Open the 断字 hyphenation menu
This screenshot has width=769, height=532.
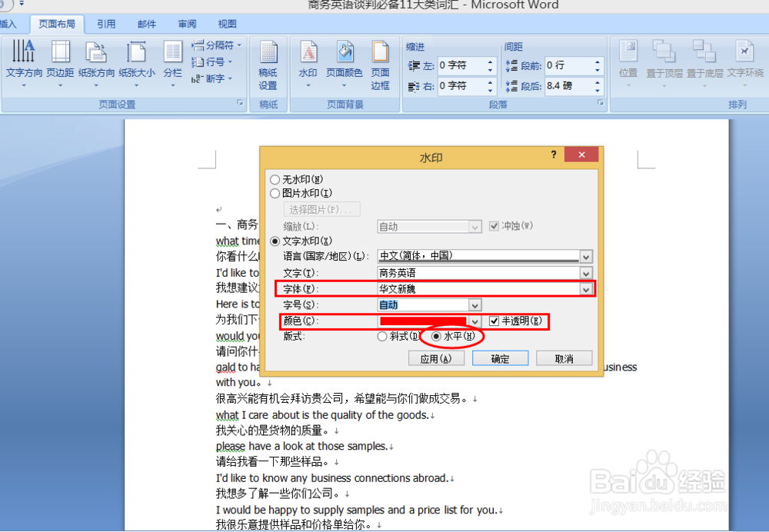212,78
